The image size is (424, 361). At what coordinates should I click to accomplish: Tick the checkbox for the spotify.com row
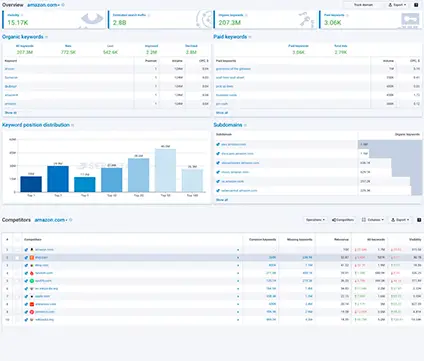tap(17, 281)
